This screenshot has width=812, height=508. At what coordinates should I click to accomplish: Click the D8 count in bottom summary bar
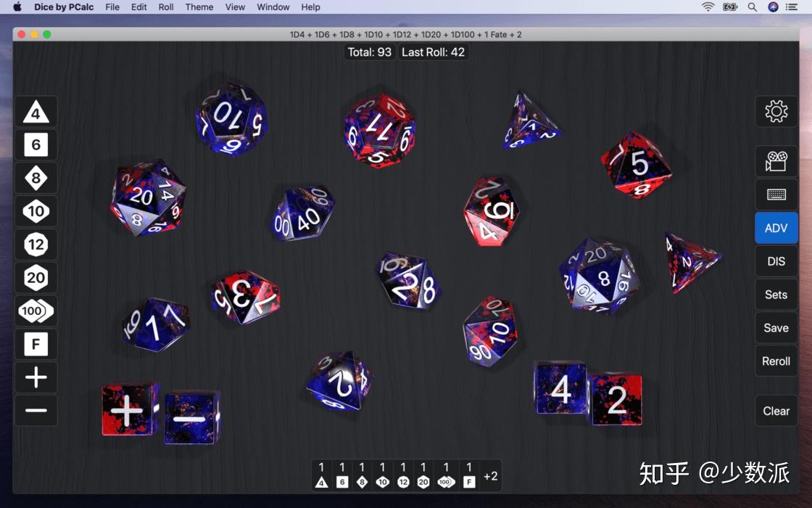[x=362, y=475]
